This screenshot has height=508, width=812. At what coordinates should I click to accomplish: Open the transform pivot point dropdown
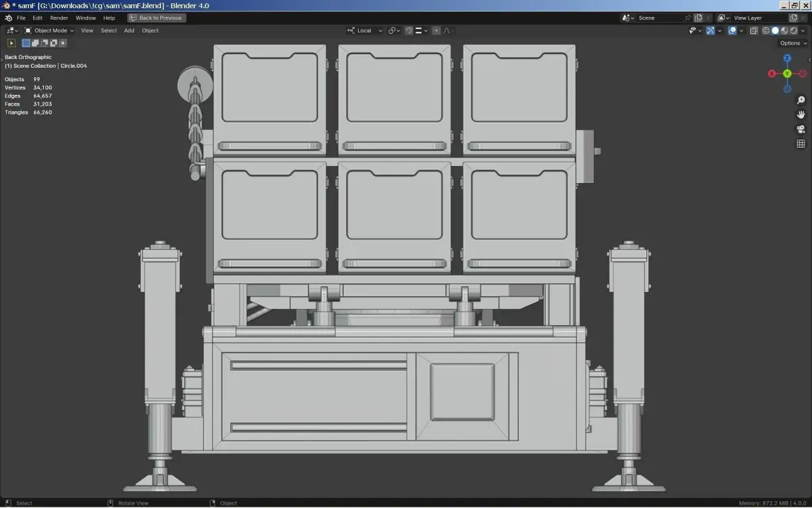[x=394, y=30]
